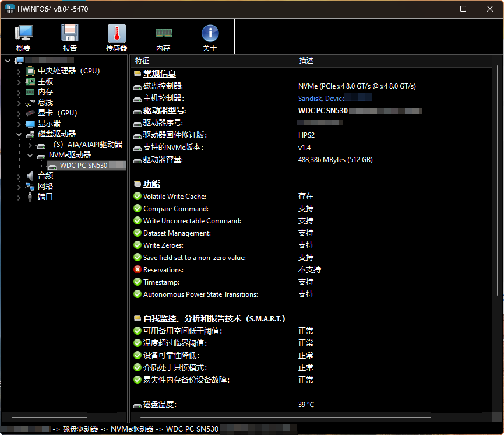The width and height of the screenshot is (504, 435).
Task: Click the horizontal scrollbar of details pane
Action: tap(286, 418)
